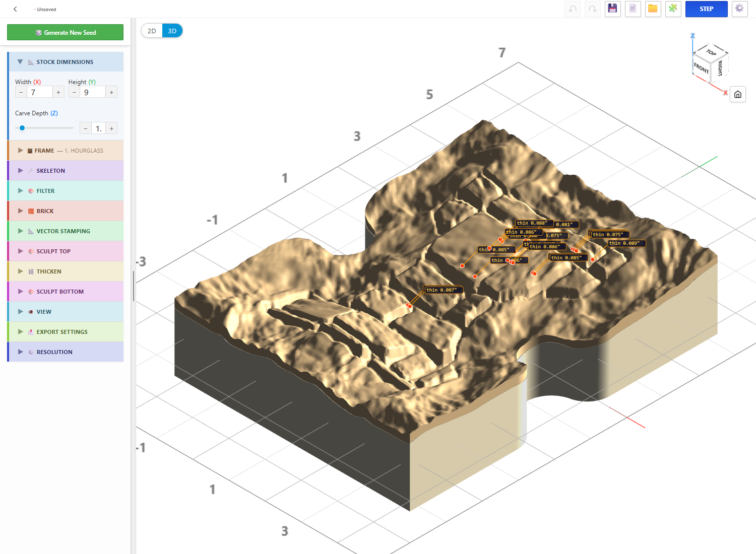756x554 pixels.
Task: Open the yellow folder icon
Action: pos(653,9)
